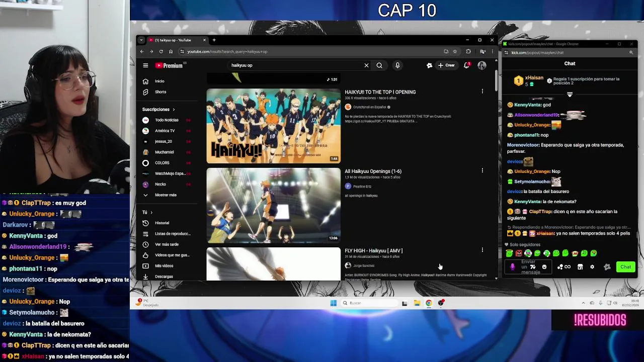Screen dimensions: 644x362
Task: Open YouTube notifications bell
Action: tap(467, 65)
